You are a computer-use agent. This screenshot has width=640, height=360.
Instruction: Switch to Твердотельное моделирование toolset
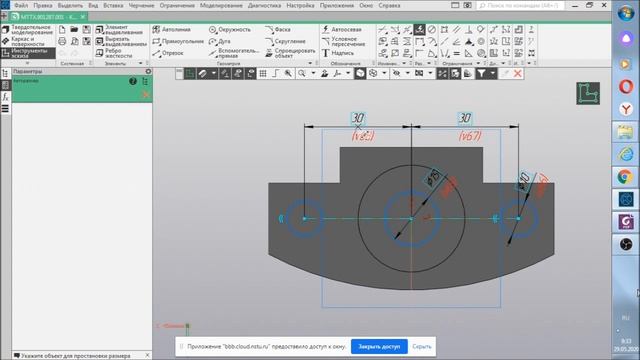point(28,30)
